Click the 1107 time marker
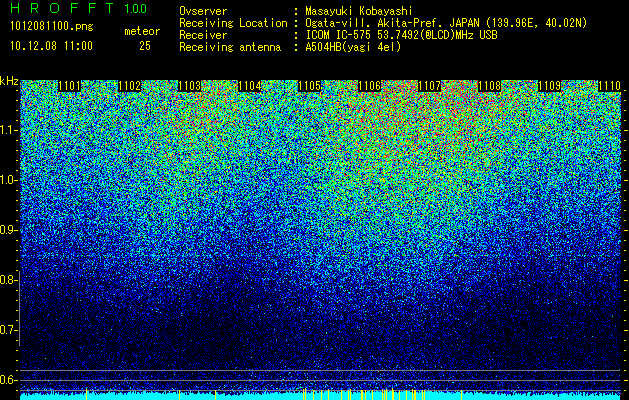 coord(429,86)
